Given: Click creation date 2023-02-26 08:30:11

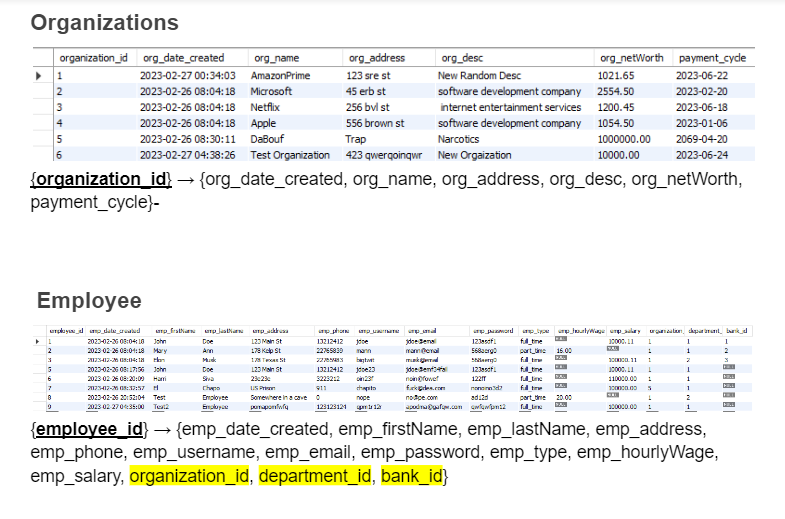Looking at the screenshot, I should point(187,139).
